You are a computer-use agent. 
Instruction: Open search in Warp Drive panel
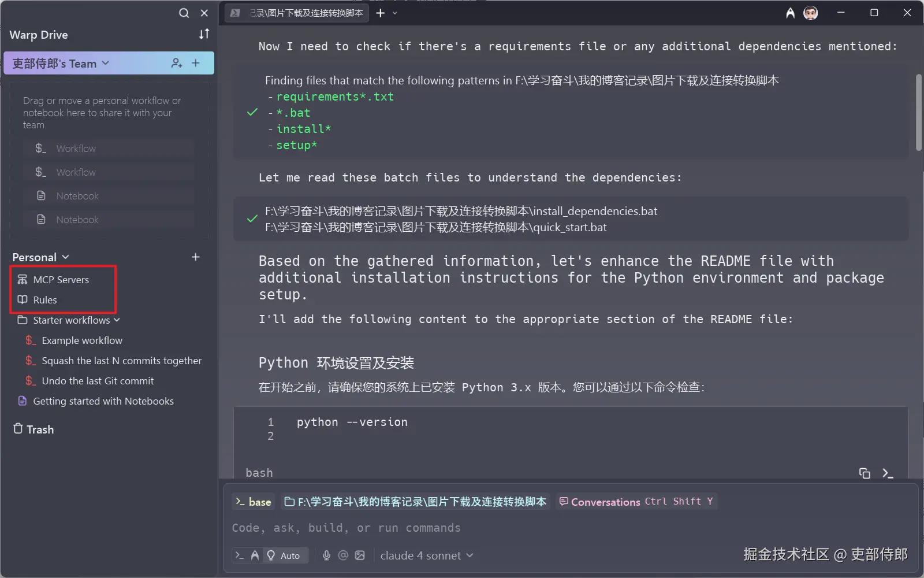coord(184,13)
